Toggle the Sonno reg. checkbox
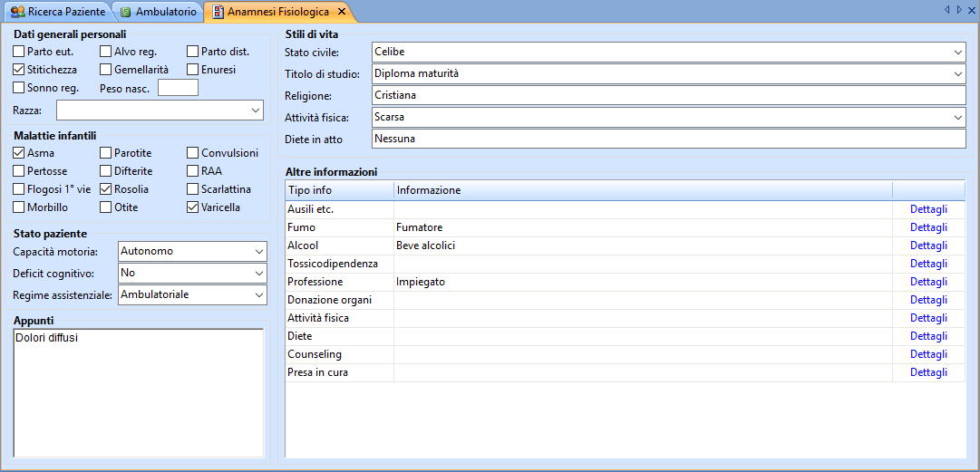Viewport: 980px width, 472px height. (x=19, y=87)
